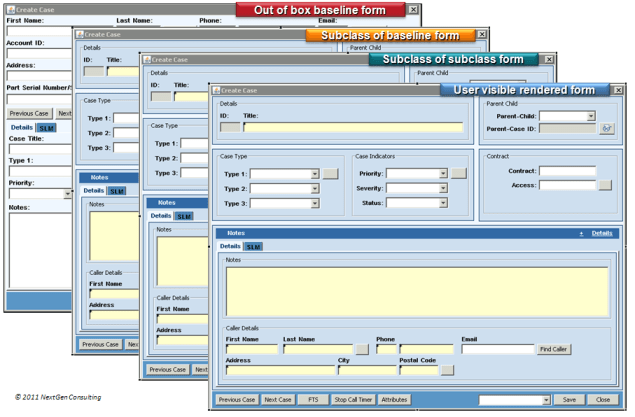
Task: Click the lookup button beside Postal Code
Action: point(446,370)
